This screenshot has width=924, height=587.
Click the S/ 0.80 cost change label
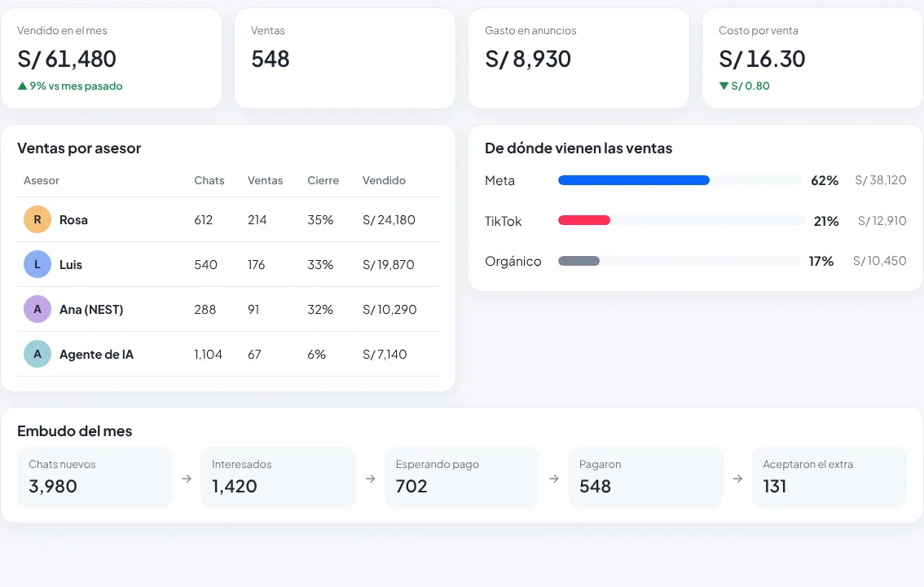pyautogui.click(x=750, y=86)
